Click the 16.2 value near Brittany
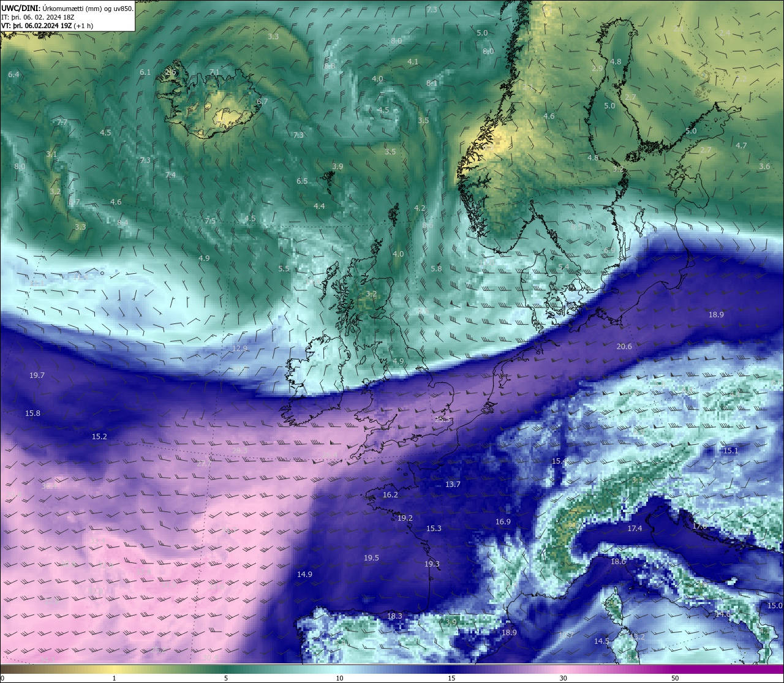Image resolution: width=784 pixels, height=683 pixels. pyautogui.click(x=390, y=495)
